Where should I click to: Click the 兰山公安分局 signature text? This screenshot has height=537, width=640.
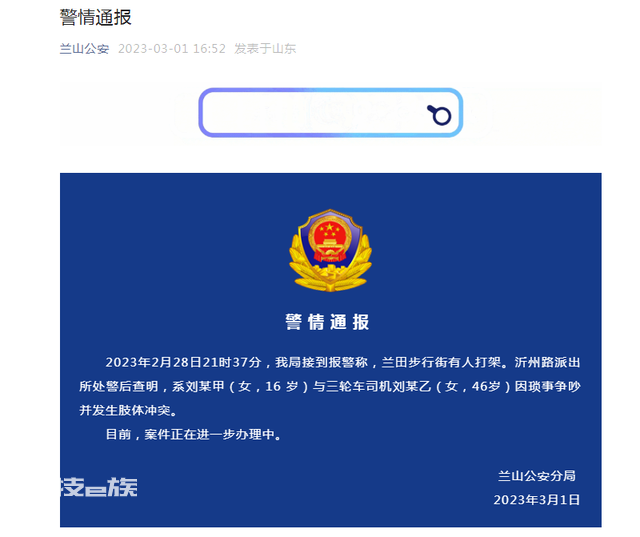(537, 476)
